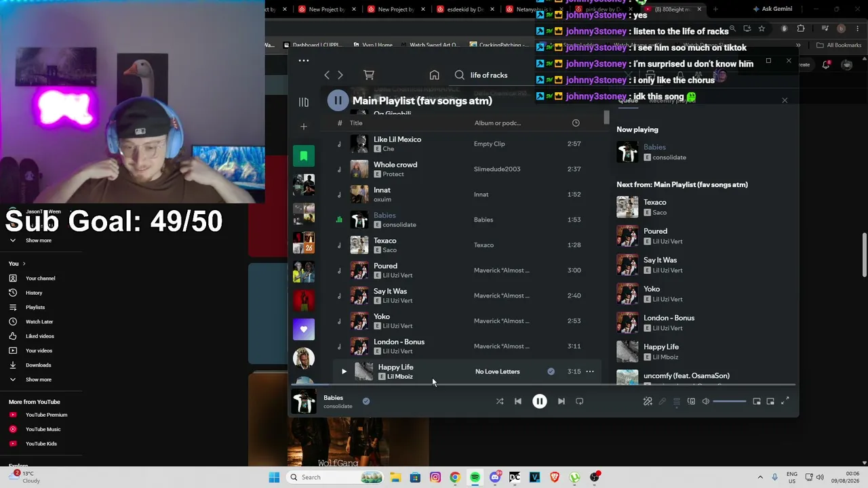Open Spotify from the Windows taskbar
This screenshot has width=868, height=488.
(475, 477)
